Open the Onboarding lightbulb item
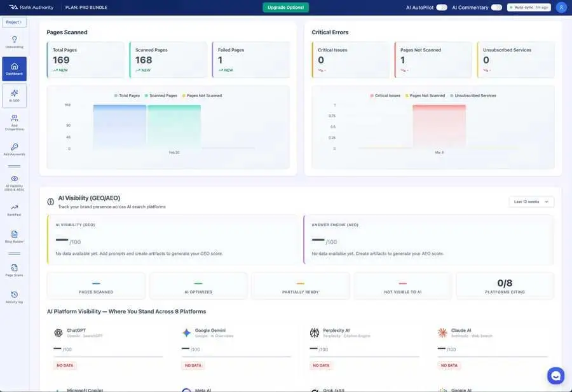 tap(14, 42)
